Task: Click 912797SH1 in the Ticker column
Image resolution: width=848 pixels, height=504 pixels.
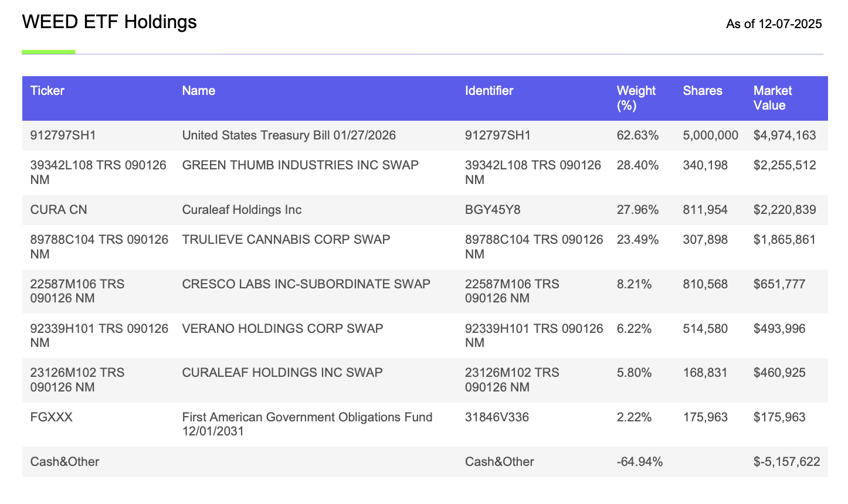Action: (x=63, y=135)
